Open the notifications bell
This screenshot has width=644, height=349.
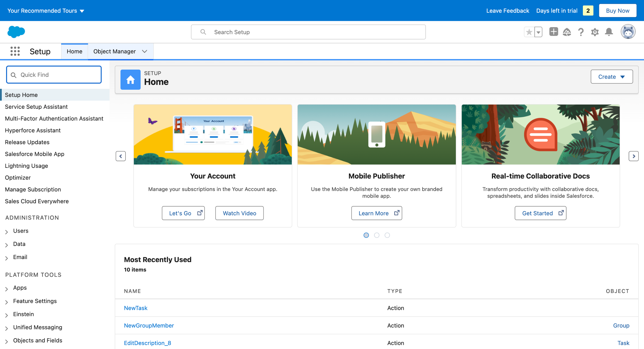(609, 32)
